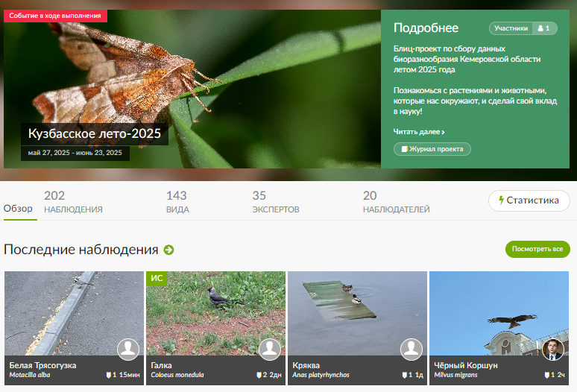Viewport: 577px width, 392px height.
Task: Click the ИС badge on Галка card
Action: click(157, 279)
